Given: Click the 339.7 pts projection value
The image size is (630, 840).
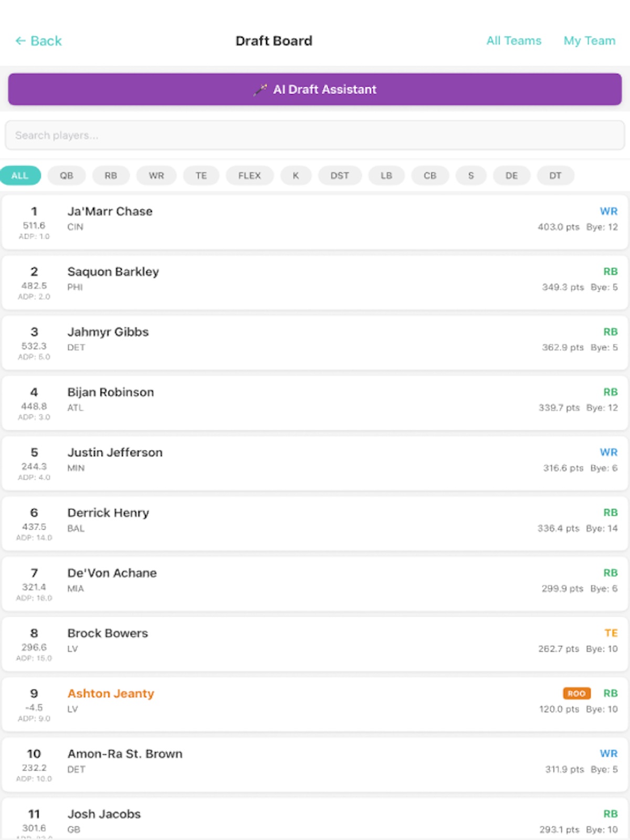Looking at the screenshot, I should [559, 407].
